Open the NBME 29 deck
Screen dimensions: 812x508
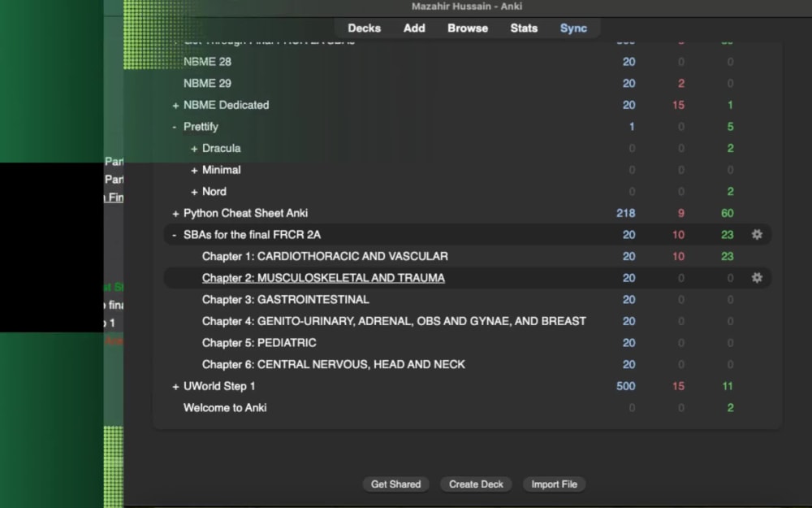[x=207, y=84]
